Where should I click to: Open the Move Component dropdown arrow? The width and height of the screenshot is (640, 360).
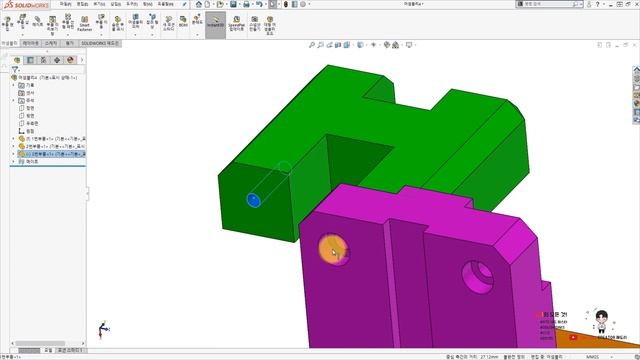point(101,35)
